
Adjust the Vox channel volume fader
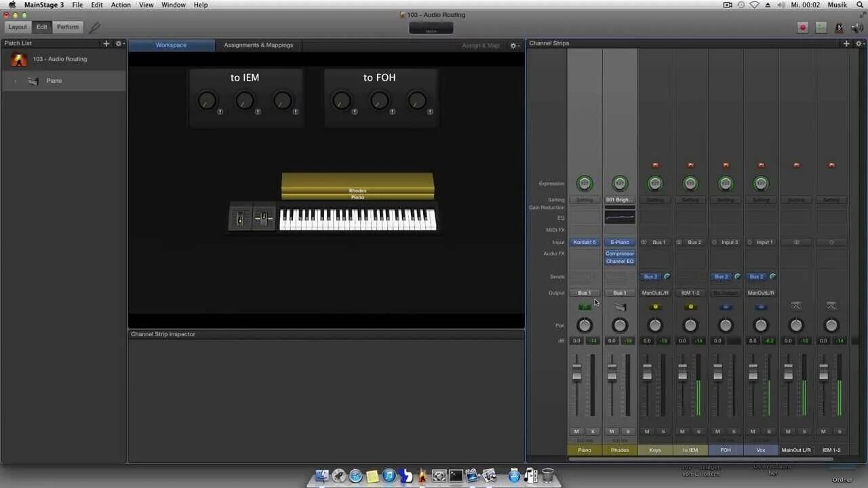pos(753,372)
